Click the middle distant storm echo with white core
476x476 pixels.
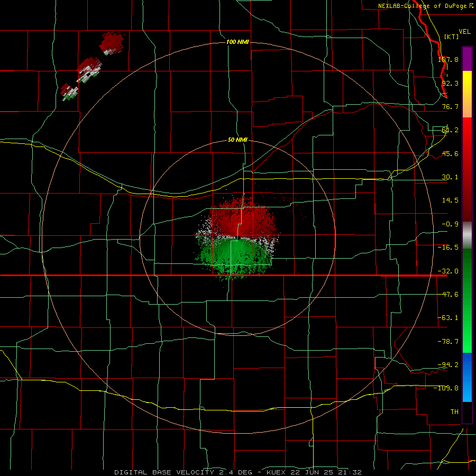89,70
